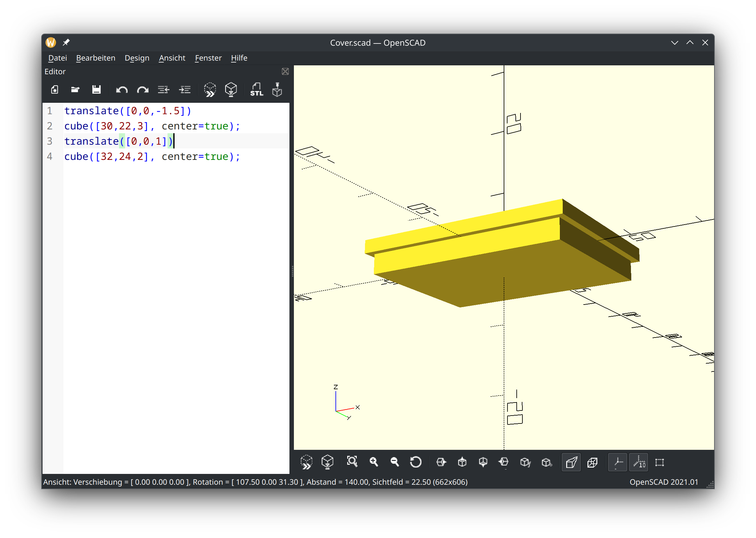Redo the last edit
Image resolution: width=756 pixels, height=538 pixels.
[x=143, y=90]
